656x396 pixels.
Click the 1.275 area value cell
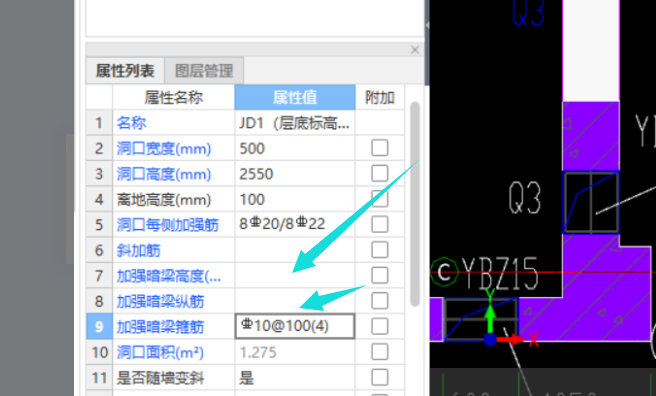(295, 353)
